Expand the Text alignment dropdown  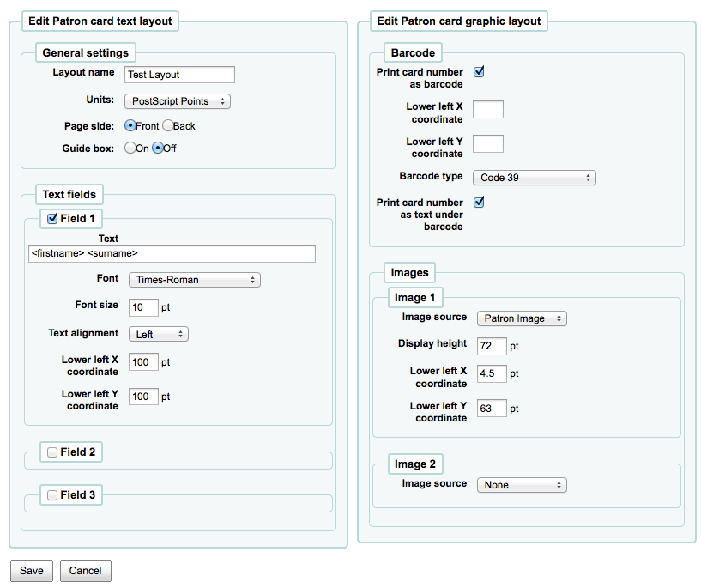tap(158, 335)
